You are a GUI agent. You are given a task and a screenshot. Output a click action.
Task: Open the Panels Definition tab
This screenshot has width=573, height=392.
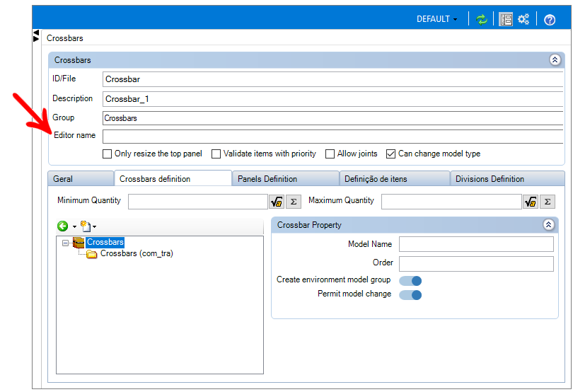(x=286, y=179)
